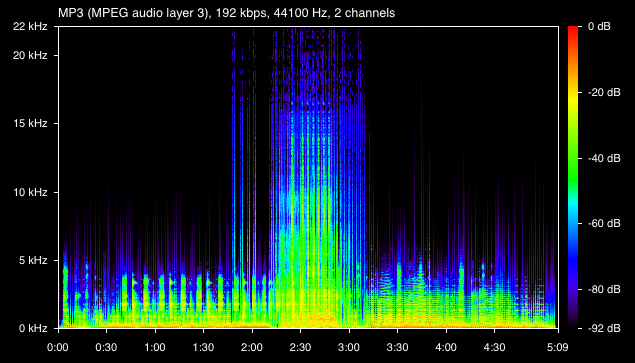This screenshot has height=363, width=635.
Task: Click the -80 dB scale label
Action: [604, 290]
